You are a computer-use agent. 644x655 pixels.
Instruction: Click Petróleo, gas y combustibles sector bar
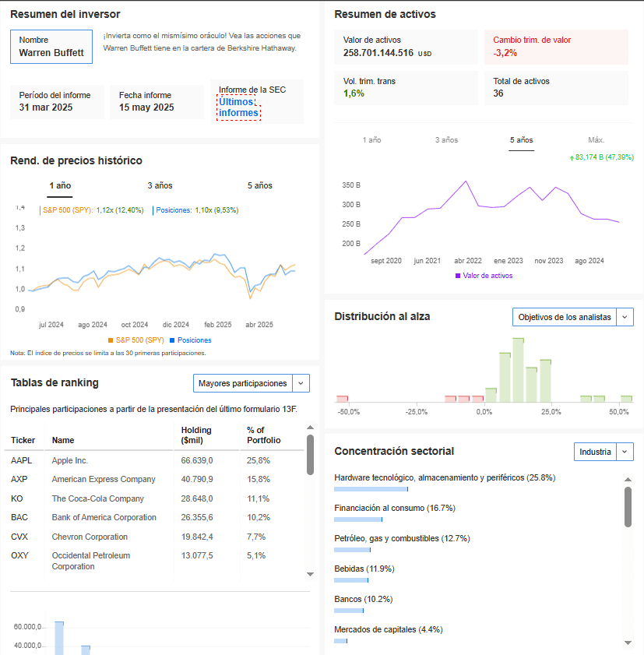click(352, 550)
